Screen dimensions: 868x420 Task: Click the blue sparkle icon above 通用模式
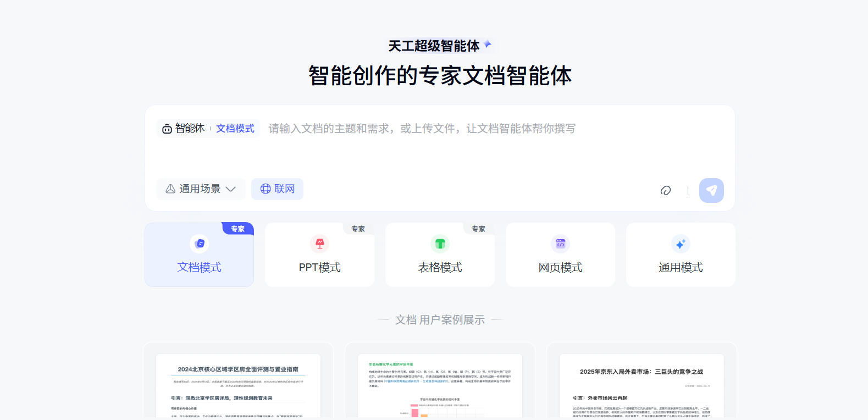pyautogui.click(x=681, y=244)
